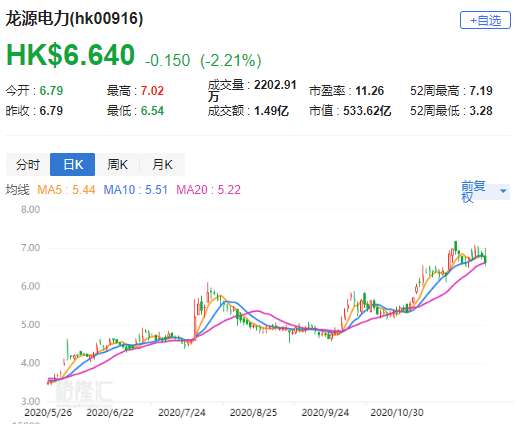
Task: Click the MA5 : 5.44 indicator label
Action: tap(66, 190)
